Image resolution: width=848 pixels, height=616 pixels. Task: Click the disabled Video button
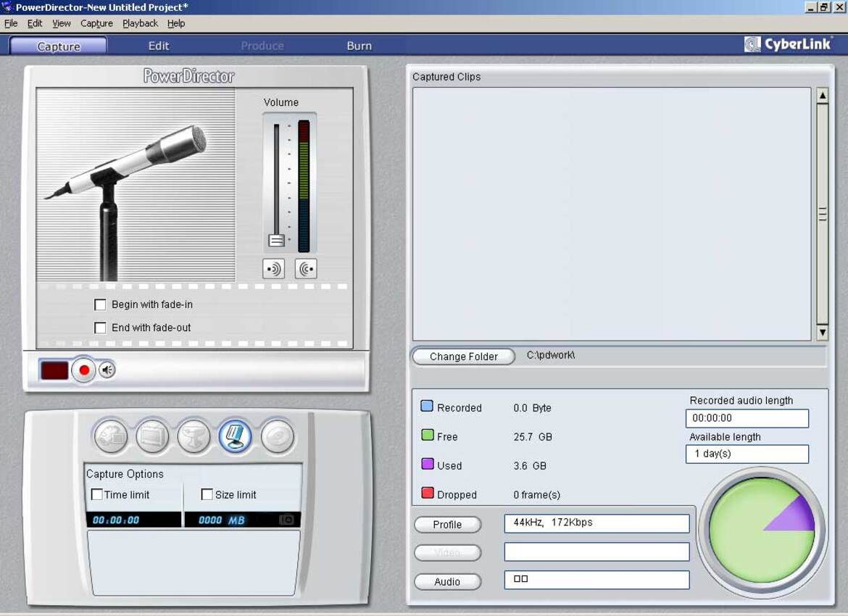447,553
